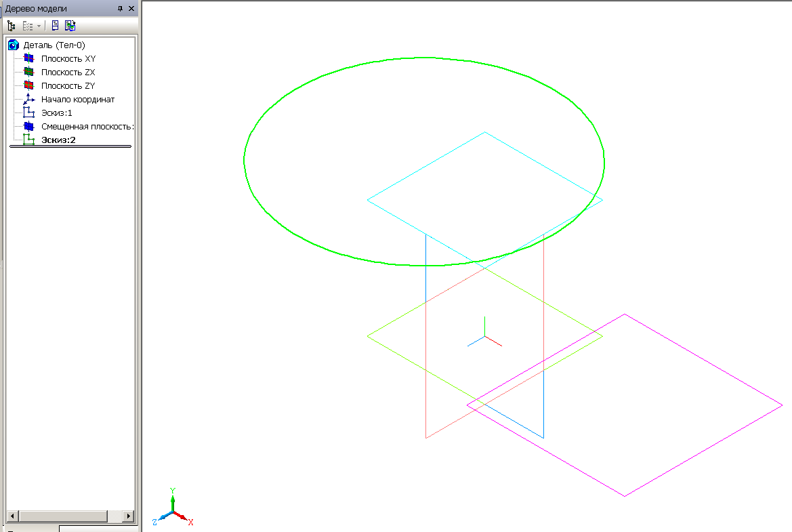
Task: Click the green Эскиз:2 sketch icon
Action: [x=28, y=140]
